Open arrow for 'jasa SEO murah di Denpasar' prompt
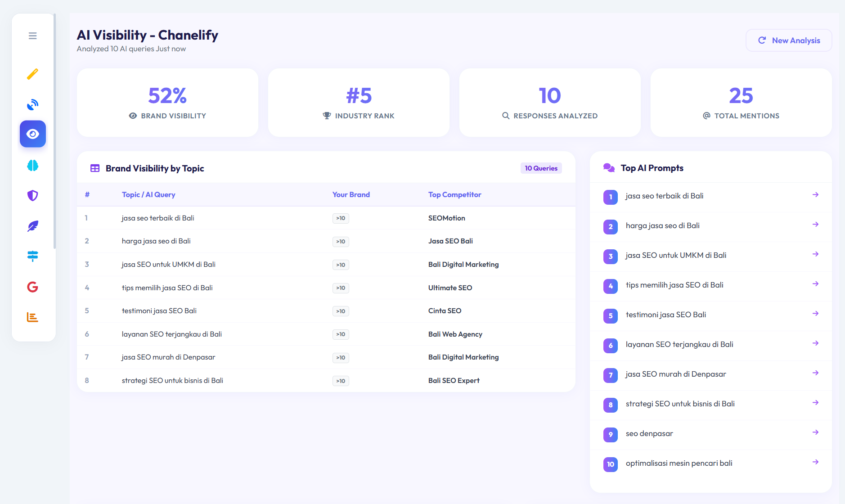 point(815,373)
